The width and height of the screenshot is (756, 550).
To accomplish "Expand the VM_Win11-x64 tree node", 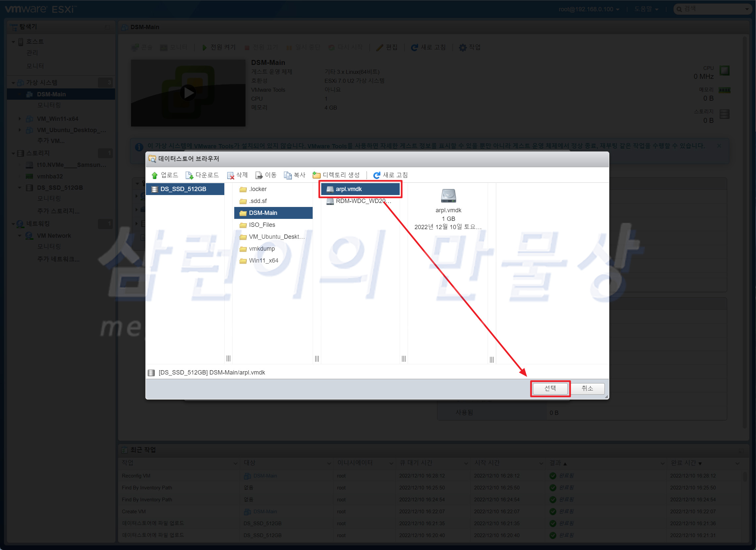I will click(x=19, y=119).
